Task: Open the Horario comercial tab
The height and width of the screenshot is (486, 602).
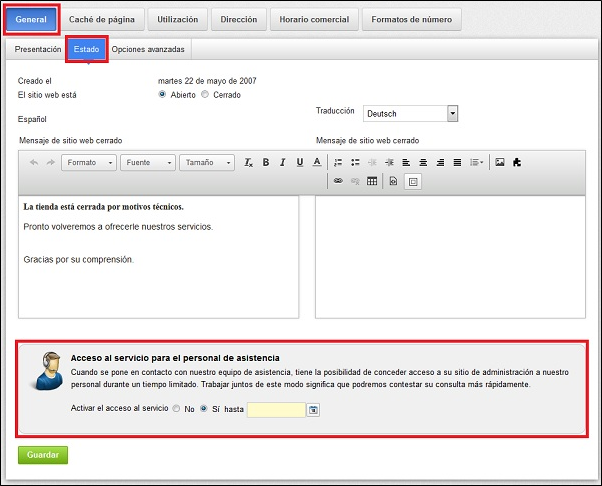Action: point(314,19)
